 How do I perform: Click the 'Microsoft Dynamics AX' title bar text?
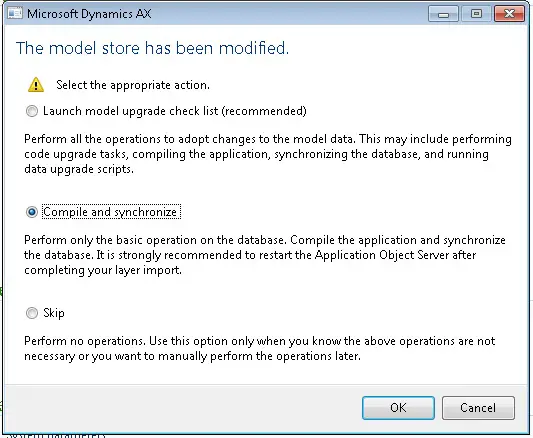coord(89,14)
